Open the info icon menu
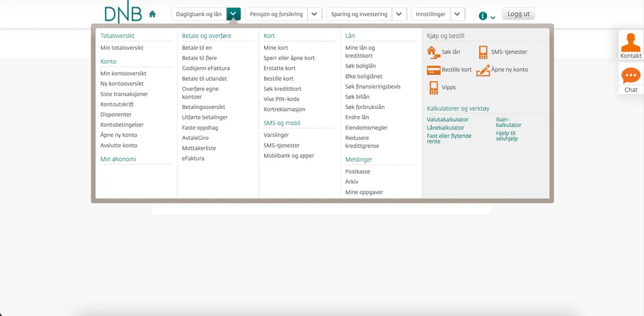 click(x=483, y=15)
